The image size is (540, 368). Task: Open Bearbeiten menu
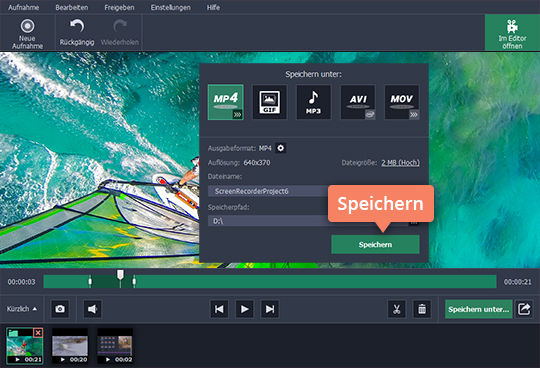tap(72, 7)
